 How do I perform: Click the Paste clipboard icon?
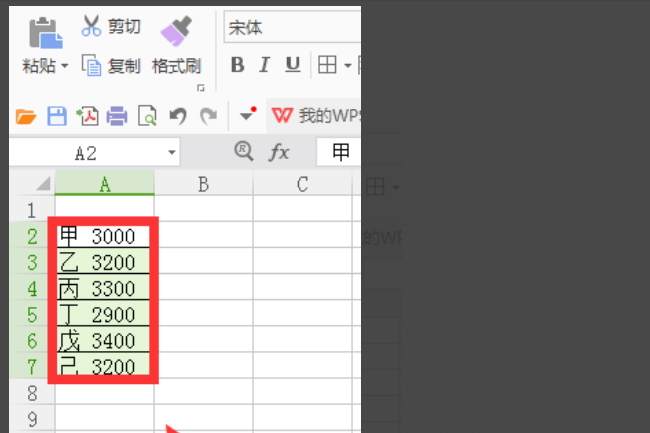(46, 33)
